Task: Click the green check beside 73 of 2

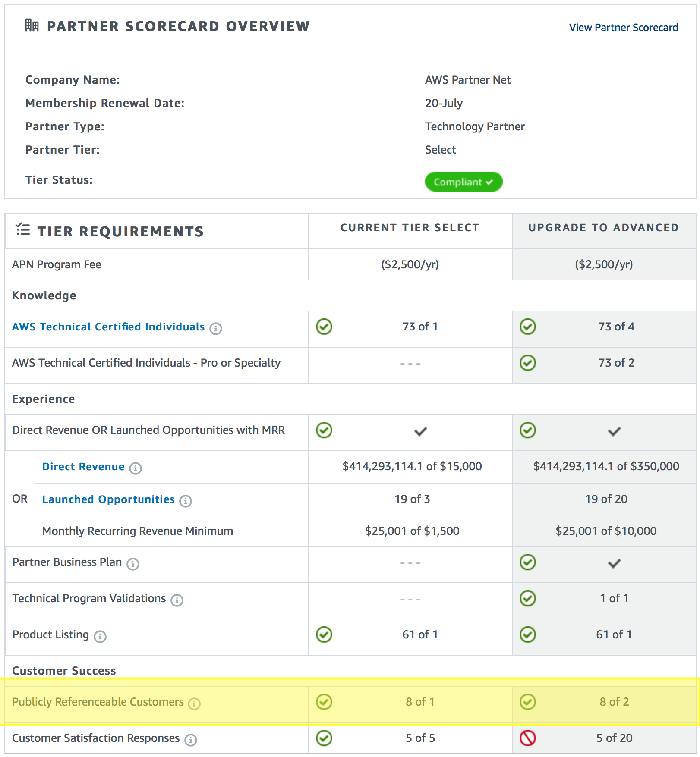Action: pos(528,363)
